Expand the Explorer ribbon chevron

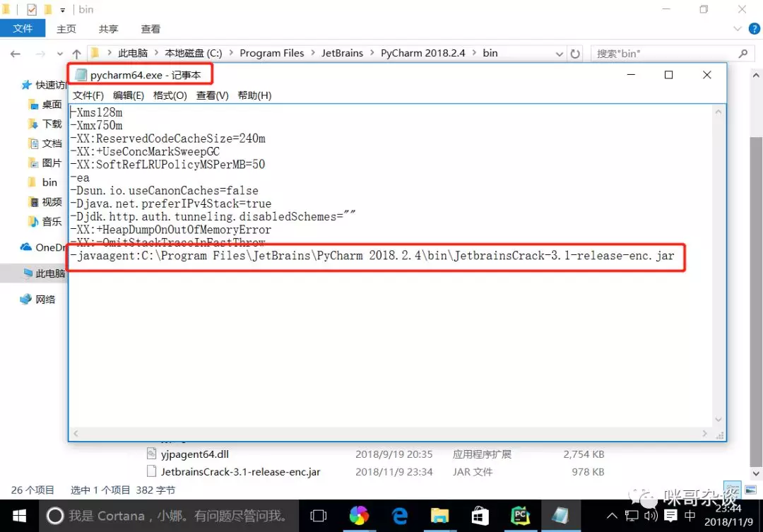(737, 29)
